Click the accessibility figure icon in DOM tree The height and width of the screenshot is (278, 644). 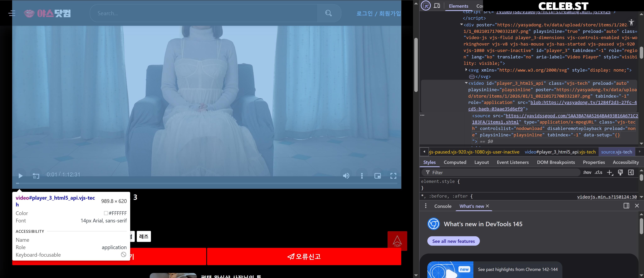[631, 22]
